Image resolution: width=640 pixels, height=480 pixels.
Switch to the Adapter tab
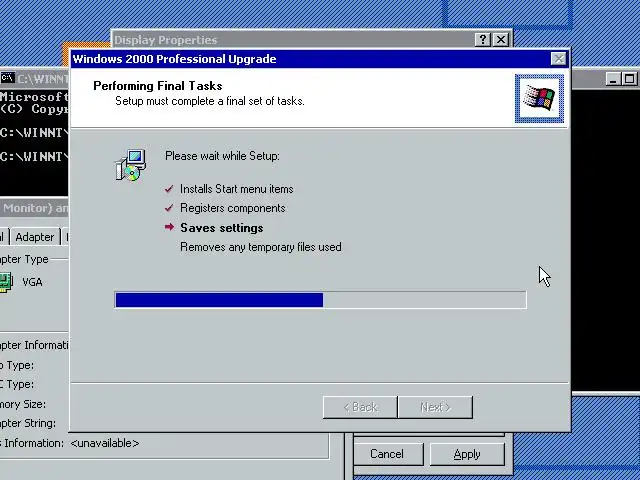35,237
